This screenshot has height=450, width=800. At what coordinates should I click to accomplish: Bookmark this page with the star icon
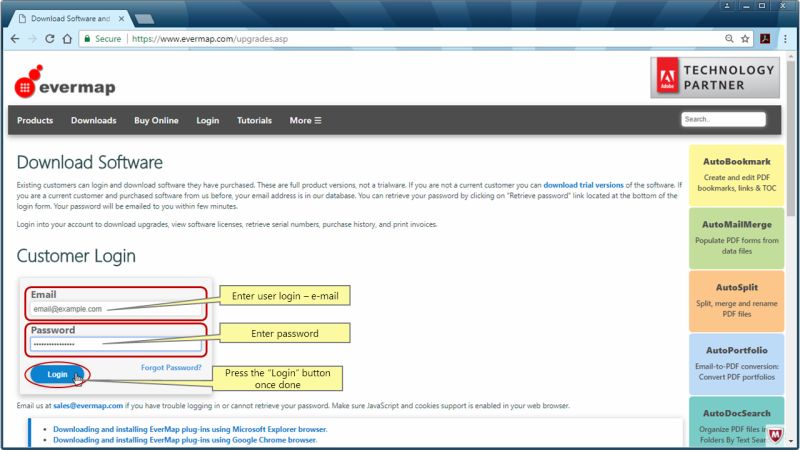click(x=745, y=39)
